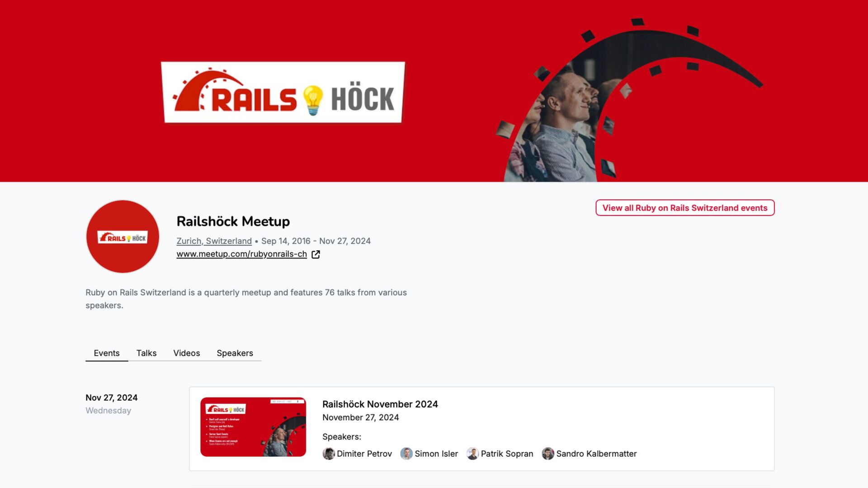Image resolution: width=868 pixels, height=488 pixels.
Task: Open speaker name Sandro Kalbermatter
Action: pos(596,454)
